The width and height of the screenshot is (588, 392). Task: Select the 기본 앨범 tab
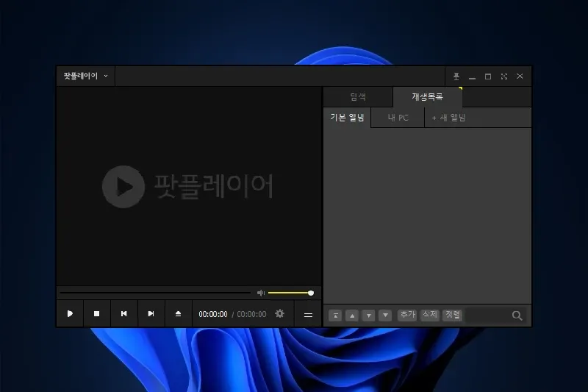point(347,118)
